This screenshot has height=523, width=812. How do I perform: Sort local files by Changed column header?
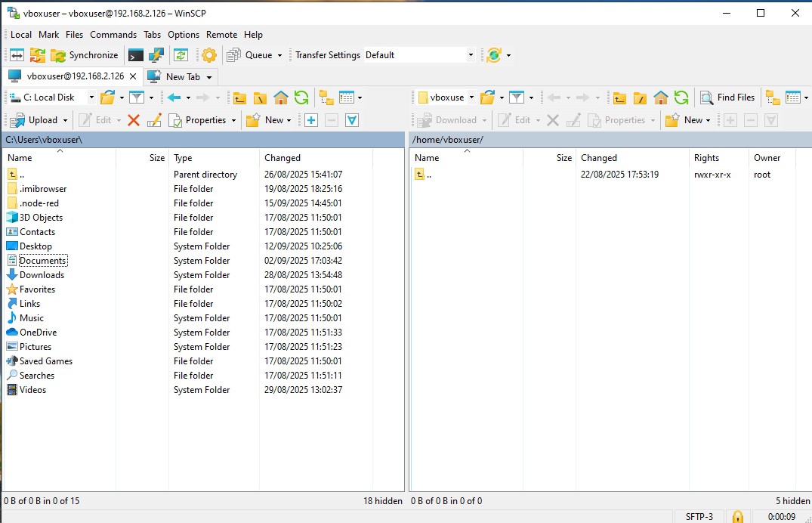(283, 158)
